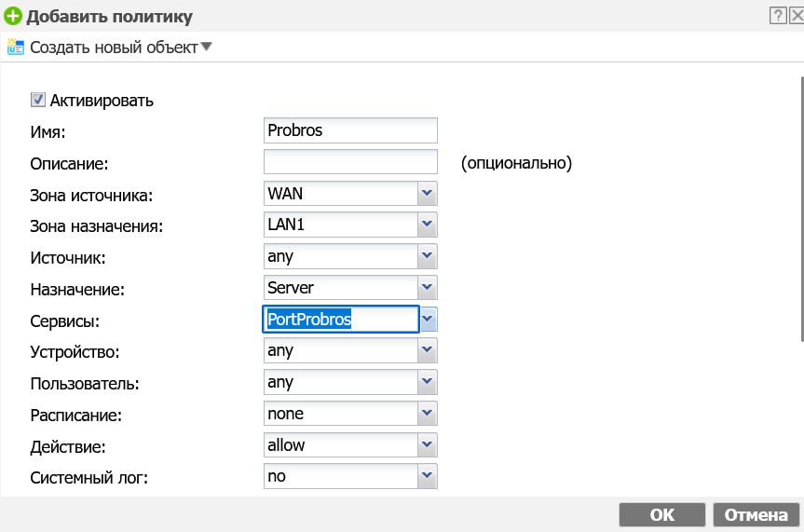Viewport: 804px width, 532px height.
Task: Click the Источник field showing any
Action: [x=341, y=256]
